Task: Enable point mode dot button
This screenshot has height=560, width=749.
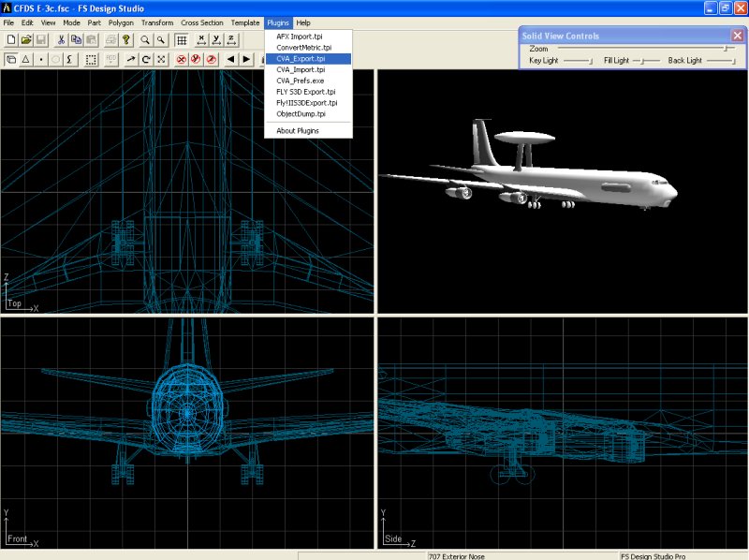Action: (41, 59)
